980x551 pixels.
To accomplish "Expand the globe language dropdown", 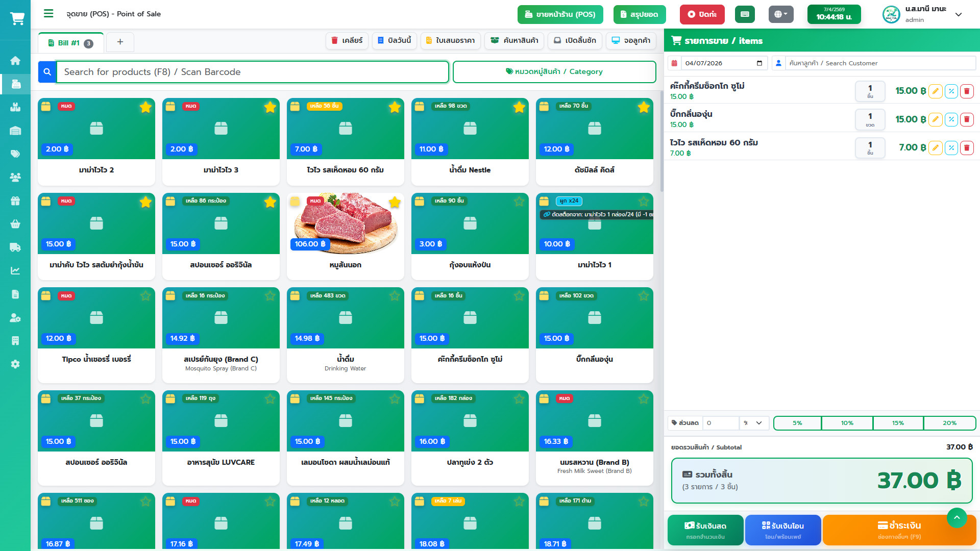I will point(780,14).
